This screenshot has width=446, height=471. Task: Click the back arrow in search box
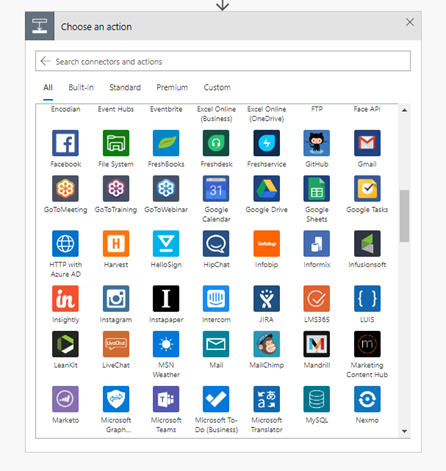click(45, 61)
